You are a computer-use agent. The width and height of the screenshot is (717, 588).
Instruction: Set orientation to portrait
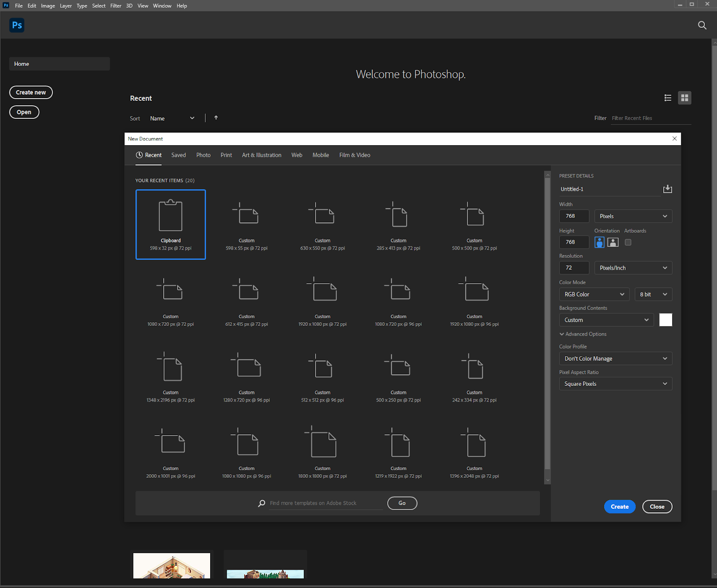[599, 242]
